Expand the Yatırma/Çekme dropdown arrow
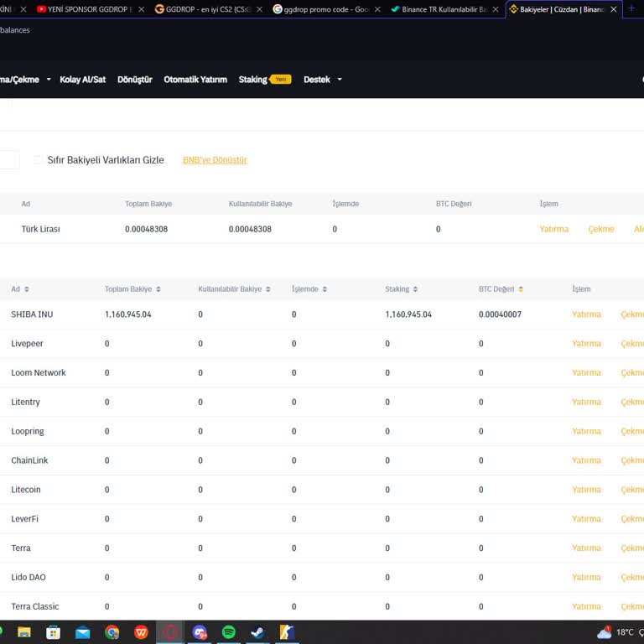 [x=49, y=80]
